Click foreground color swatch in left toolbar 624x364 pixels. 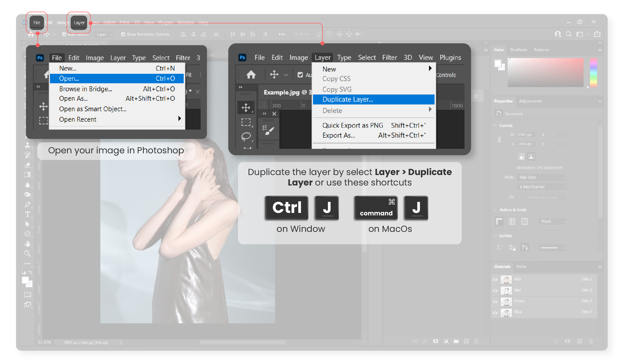point(25,280)
